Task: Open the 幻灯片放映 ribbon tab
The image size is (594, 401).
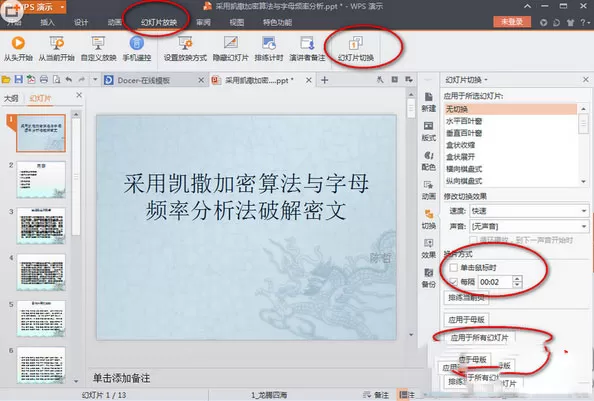Action: pos(159,22)
